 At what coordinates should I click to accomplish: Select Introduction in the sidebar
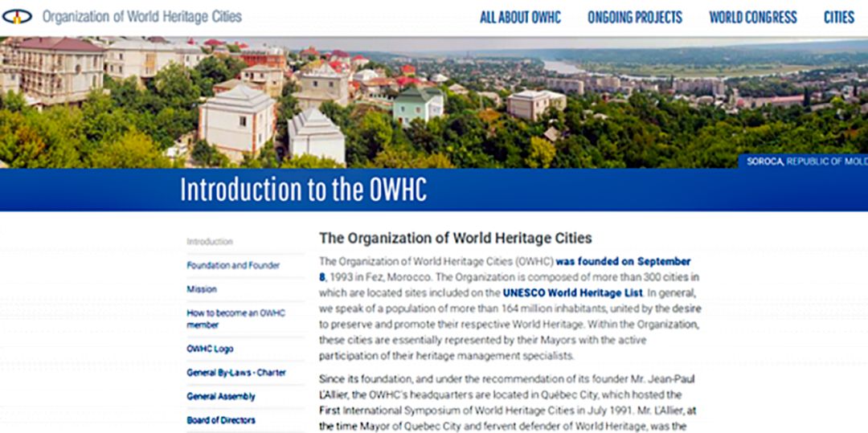pos(210,242)
